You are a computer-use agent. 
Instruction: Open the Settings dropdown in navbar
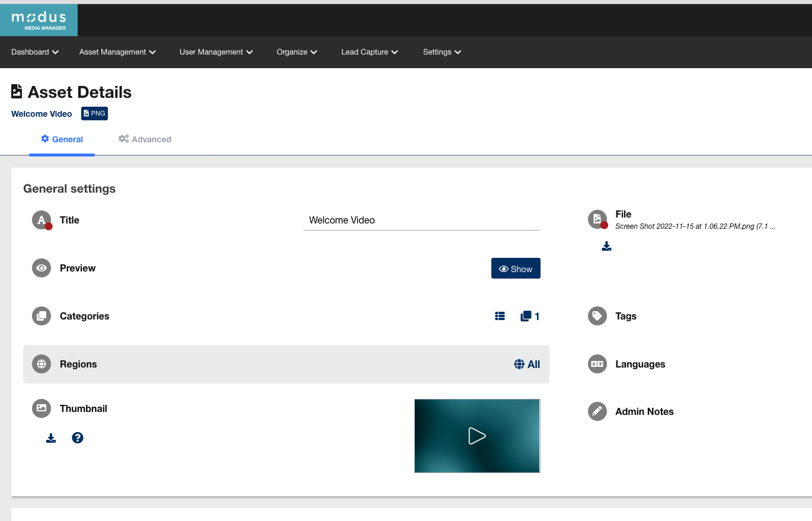(442, 52)
